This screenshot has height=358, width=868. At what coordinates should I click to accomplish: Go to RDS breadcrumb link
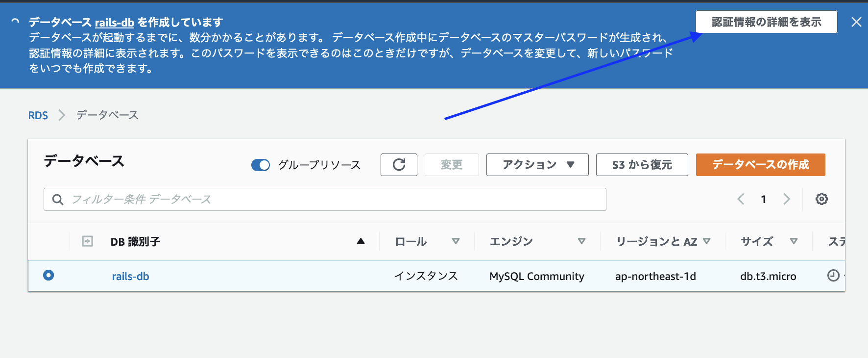(x=38, y=115)
